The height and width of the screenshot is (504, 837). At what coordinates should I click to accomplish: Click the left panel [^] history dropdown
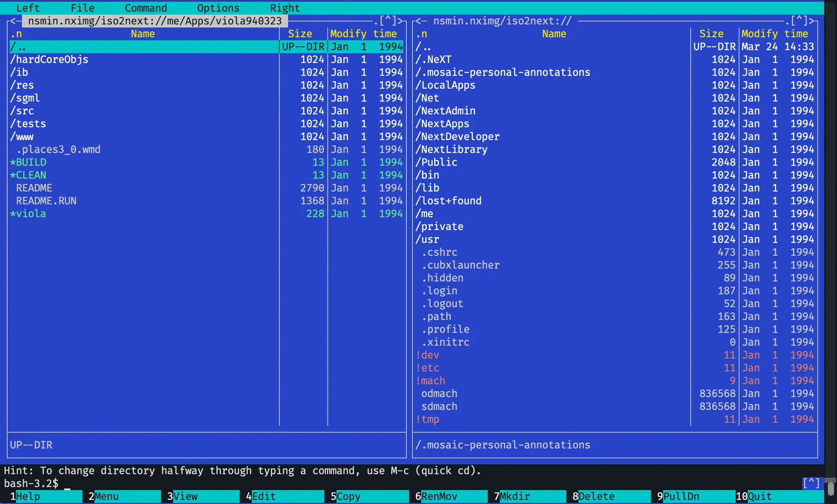pos(388,21)
